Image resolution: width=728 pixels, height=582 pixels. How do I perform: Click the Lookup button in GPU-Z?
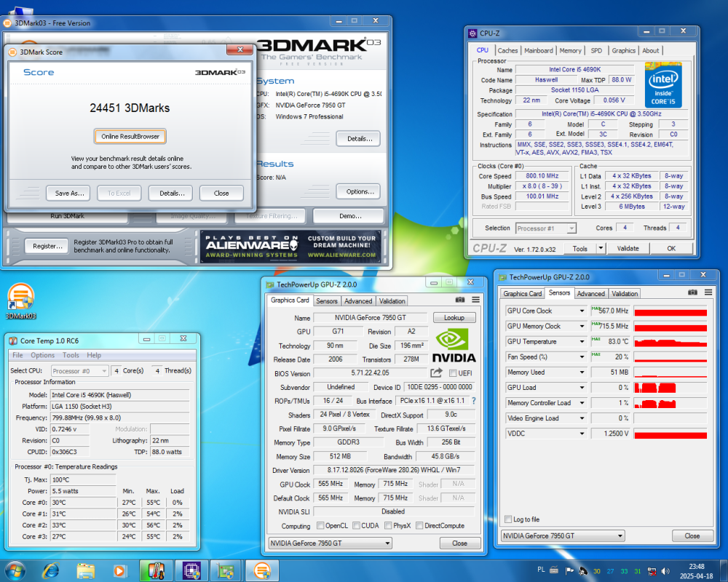click(454, 317)
